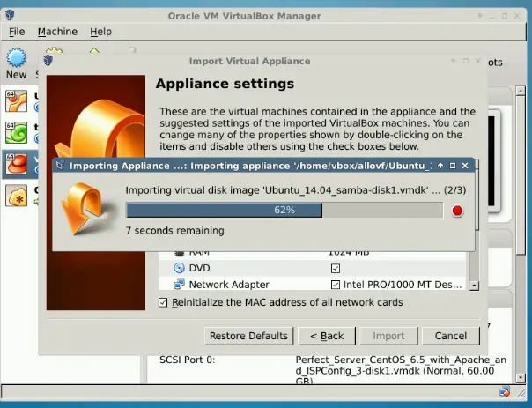The image size is (532, 408).
Task: Click the Perfect_Server_CentOS vmdk disk entry
Action: coord(401,370)
